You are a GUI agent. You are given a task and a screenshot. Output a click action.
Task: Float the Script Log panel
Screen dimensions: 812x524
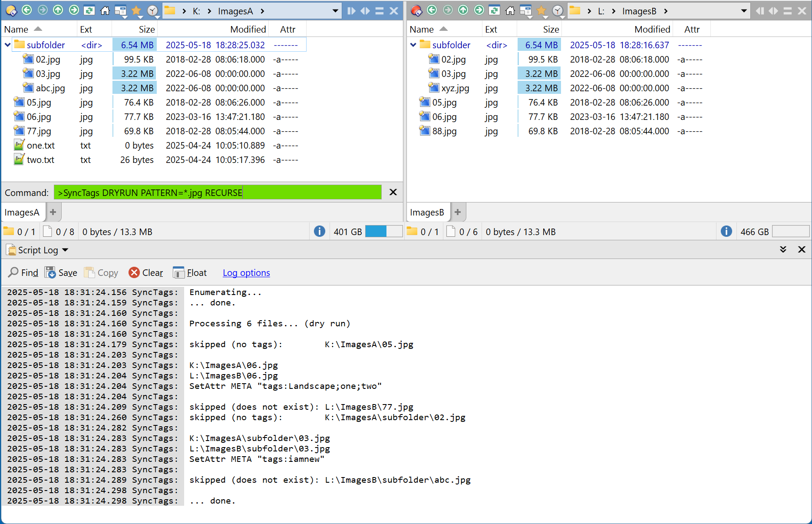pyautogui.click(x=190, y=273)
